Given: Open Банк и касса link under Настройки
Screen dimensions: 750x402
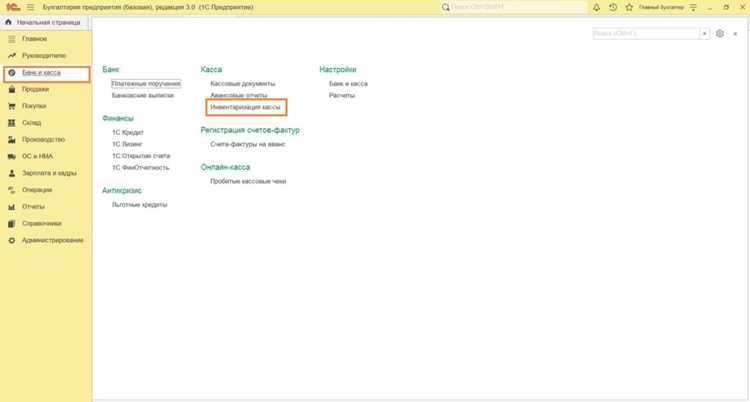Looking at the screenshot, I should [348, 84].
